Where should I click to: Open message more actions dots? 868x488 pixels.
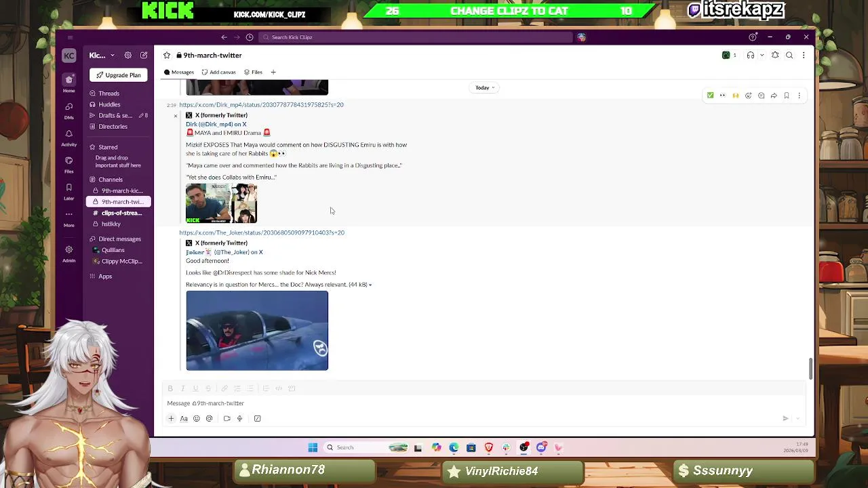(x=799, y=96)
